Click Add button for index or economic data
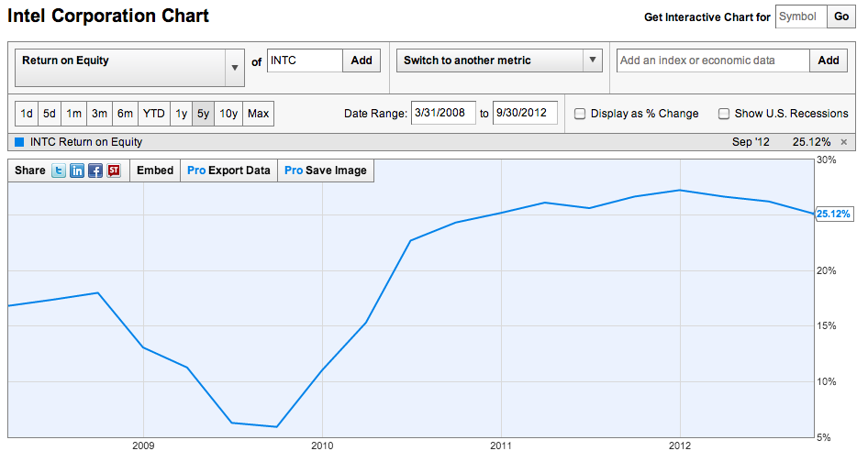This screenshot has height=473, width=868. coord(829,60)
